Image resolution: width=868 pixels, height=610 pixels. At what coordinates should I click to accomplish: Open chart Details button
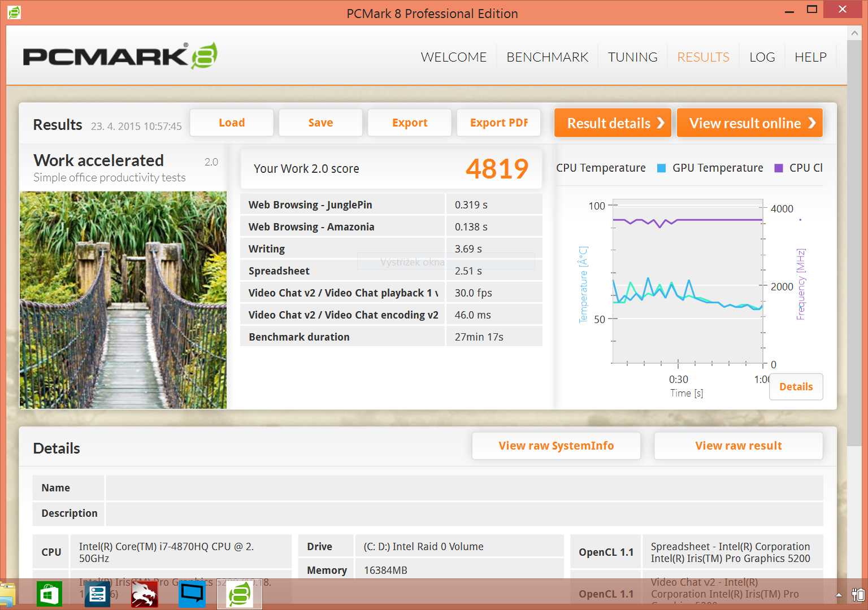(796, 387)
